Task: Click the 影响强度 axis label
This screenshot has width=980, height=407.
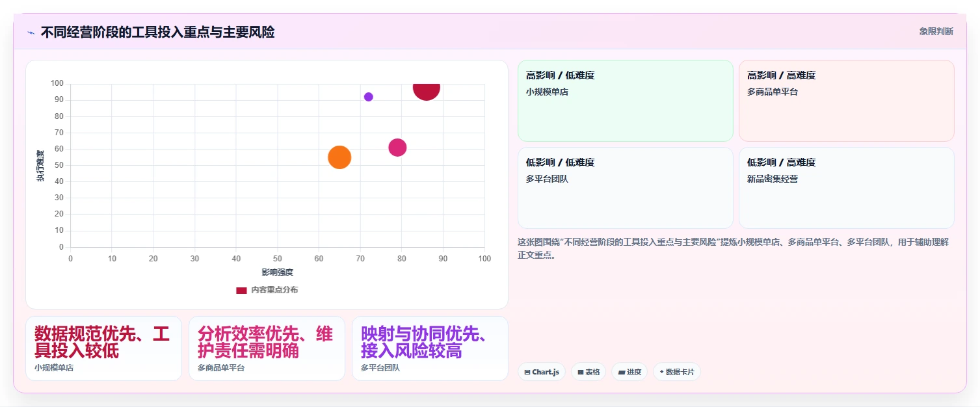Action: (x=277, y=272)
